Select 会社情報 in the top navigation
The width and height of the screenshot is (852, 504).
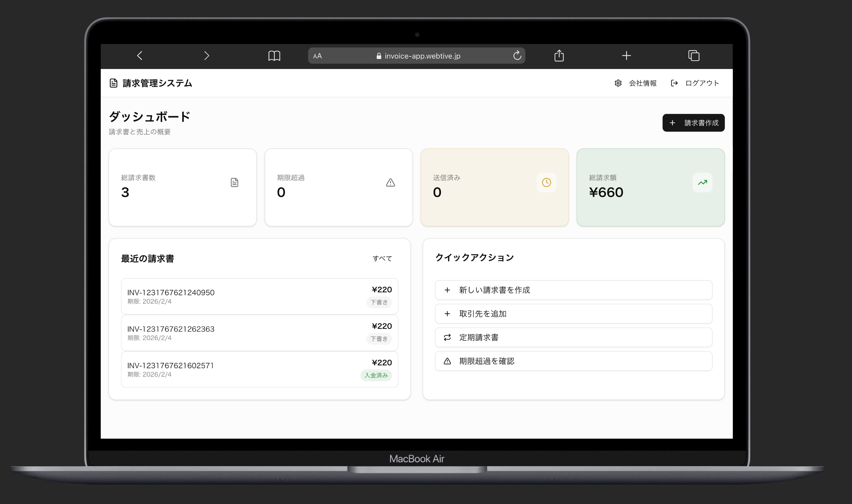(x=643, y=83)
